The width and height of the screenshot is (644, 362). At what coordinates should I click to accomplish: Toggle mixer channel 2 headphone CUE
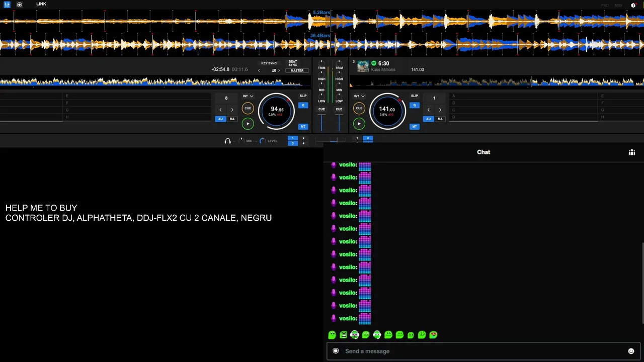point(339,109)
